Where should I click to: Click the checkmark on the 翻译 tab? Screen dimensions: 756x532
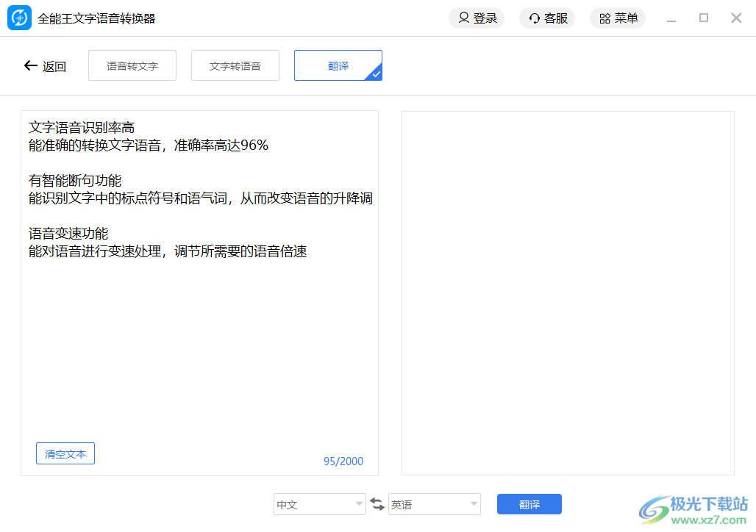[x=376, y=75]
